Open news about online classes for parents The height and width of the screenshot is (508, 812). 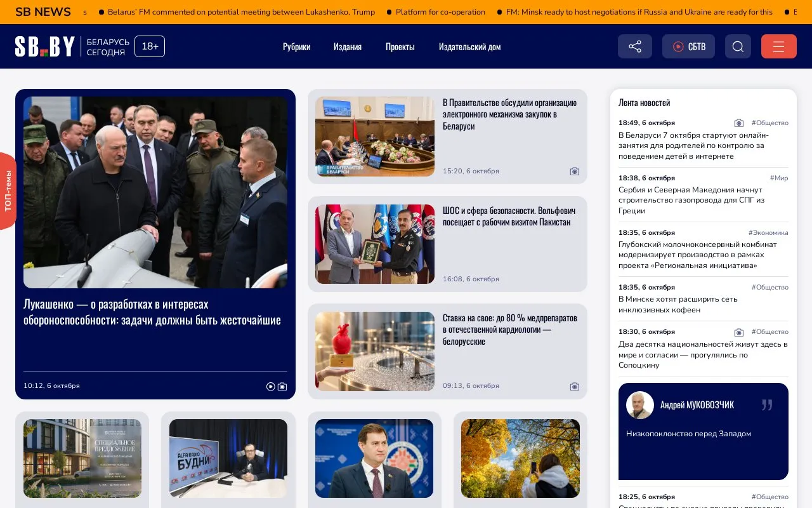coord(693,145)
